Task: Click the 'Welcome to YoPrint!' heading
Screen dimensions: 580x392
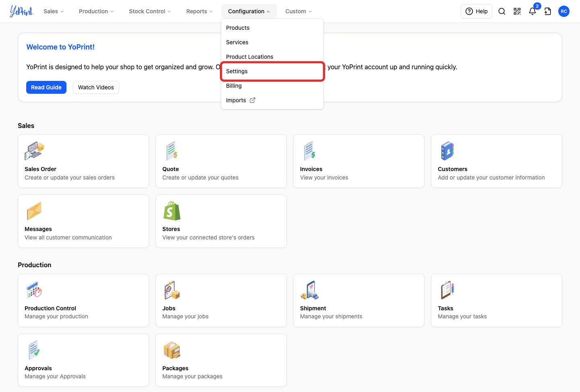Action: click(60, 47)
